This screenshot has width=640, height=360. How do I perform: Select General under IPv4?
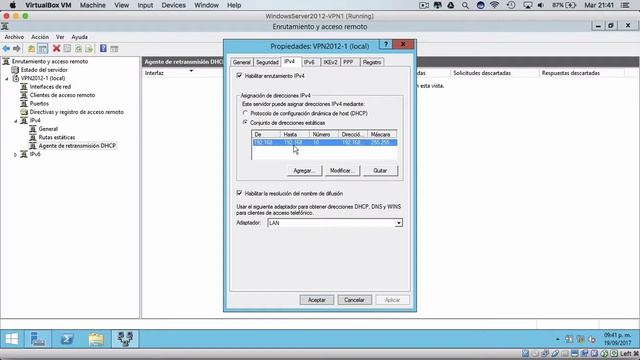[48, 129]
